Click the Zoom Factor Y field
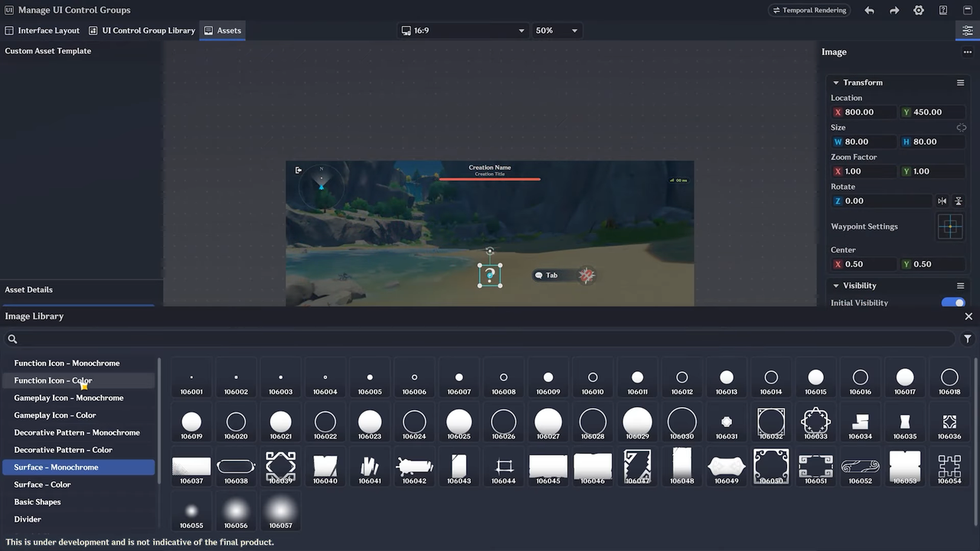The image size is (980, 551). [x=933, y=171]
